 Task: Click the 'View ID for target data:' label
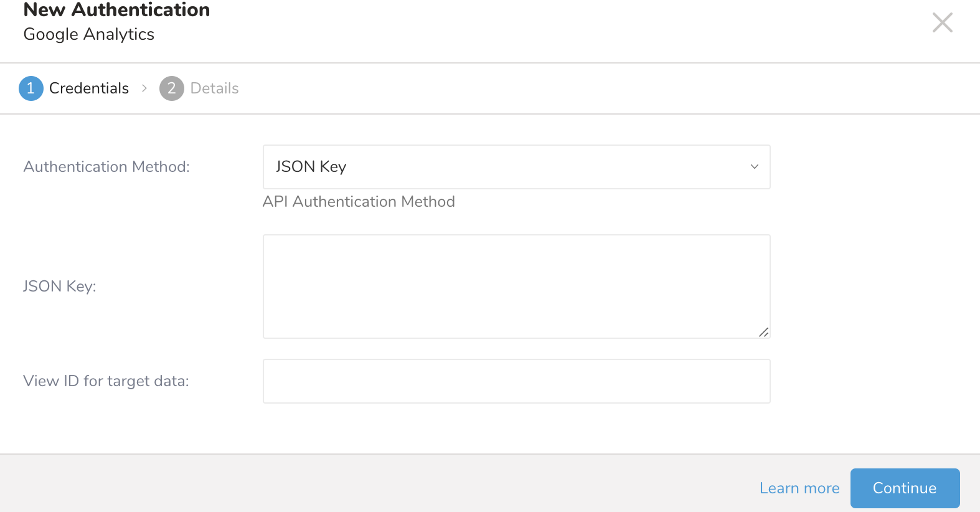point(106,381)
